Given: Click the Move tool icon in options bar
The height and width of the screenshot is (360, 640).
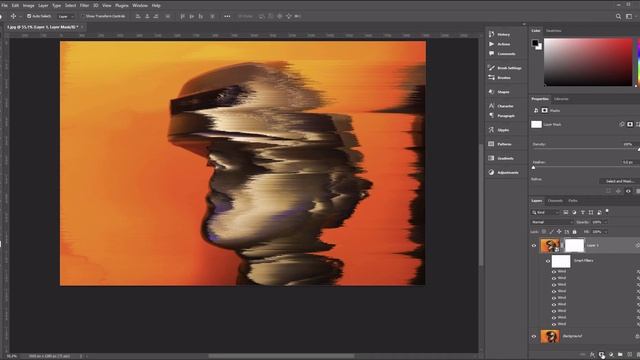Looking at the screenshot, I should pos(13,16).
